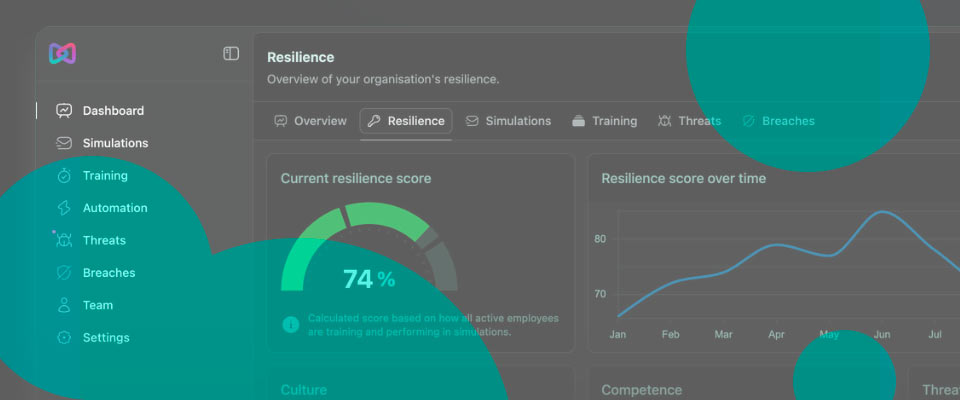This screenshot has width=960, height=400.
Task: Click the Simulations tab envelope icon
Action: point(471,121)
